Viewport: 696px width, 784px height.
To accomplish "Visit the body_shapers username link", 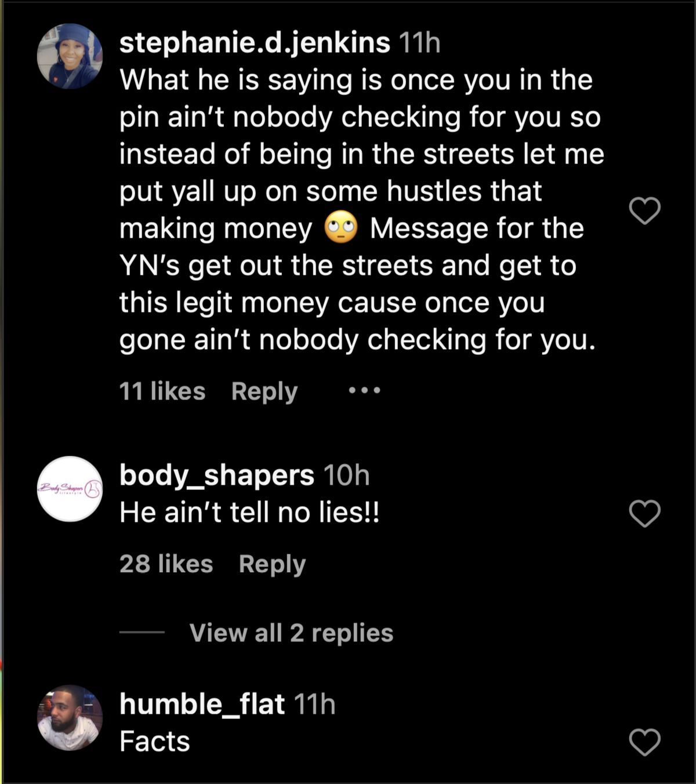I will coord(217,475).
